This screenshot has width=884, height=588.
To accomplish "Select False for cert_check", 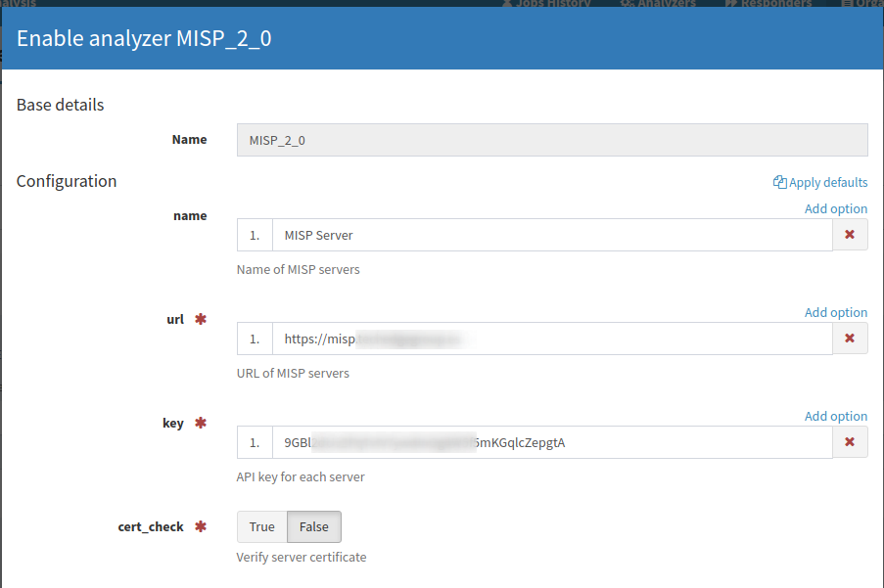I will coord(313,526).
